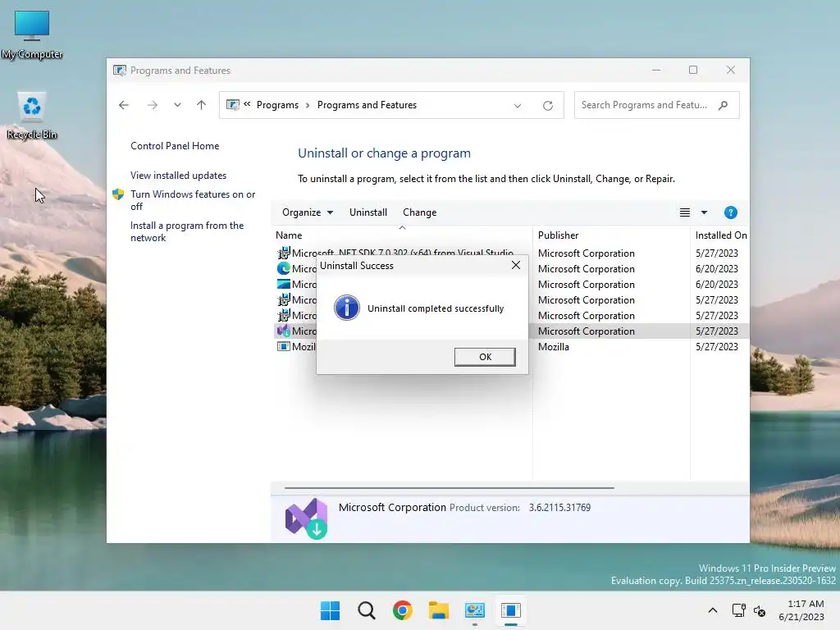Click the view layout icon

click(x=685, y=212)
